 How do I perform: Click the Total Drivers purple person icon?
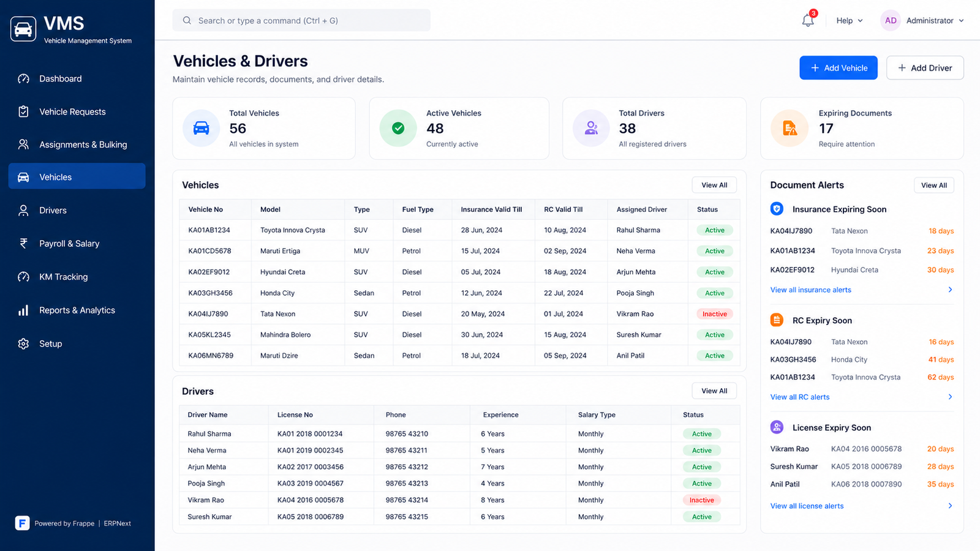[x=591, y=128]
